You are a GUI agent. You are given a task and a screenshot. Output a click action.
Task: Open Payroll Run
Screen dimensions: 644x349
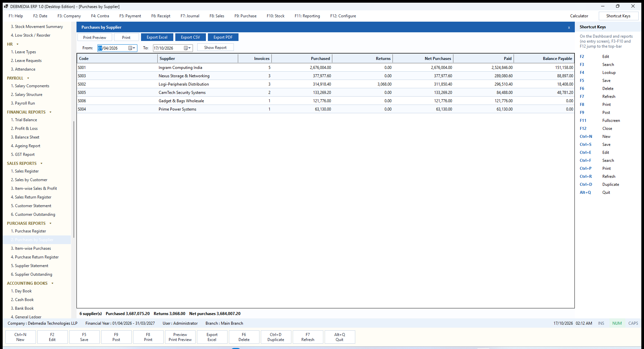(x=23, y=103)
